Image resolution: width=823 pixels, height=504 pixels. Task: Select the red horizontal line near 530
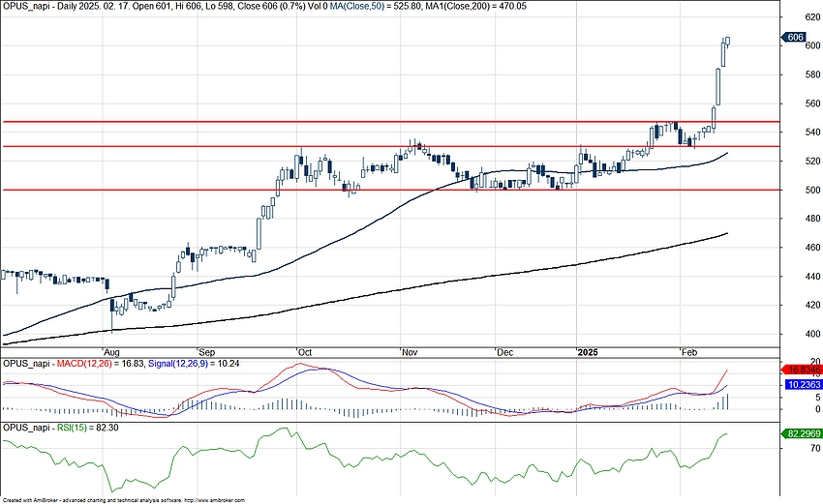click(391, 146)
